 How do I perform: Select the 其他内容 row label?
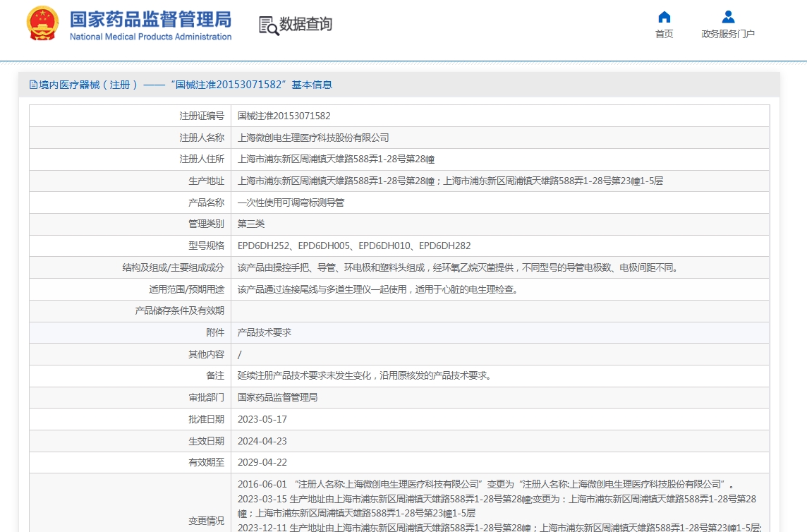207,354
